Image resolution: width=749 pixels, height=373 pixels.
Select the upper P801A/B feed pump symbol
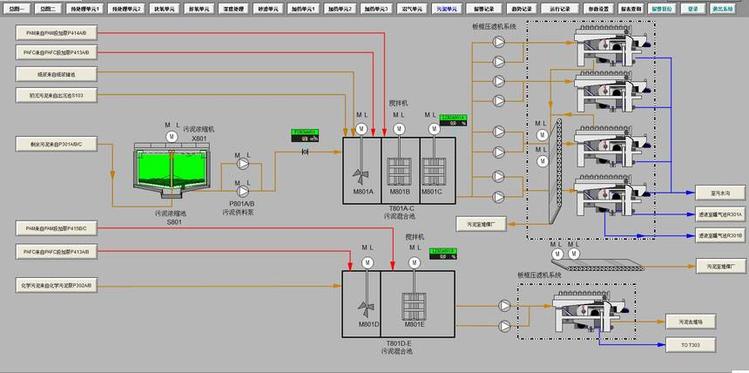pyautogui.click(x=243, y=164)
